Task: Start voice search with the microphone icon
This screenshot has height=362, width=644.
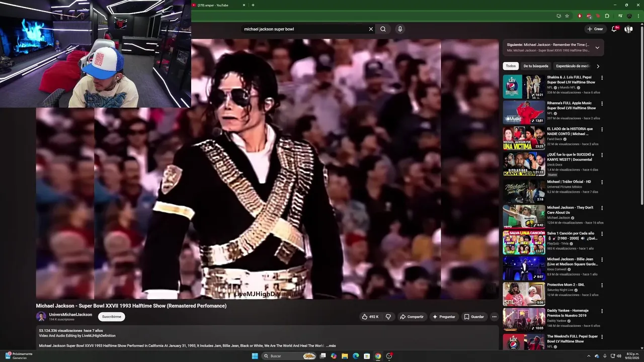Action: (400, 29)
